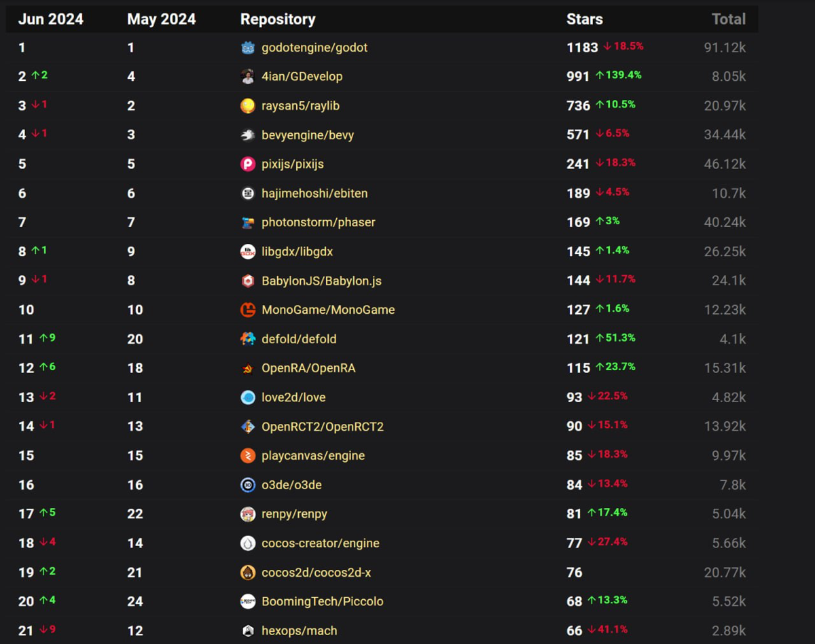Click the cocos2d/cocos2d-x logo icon

click(248, 573)
